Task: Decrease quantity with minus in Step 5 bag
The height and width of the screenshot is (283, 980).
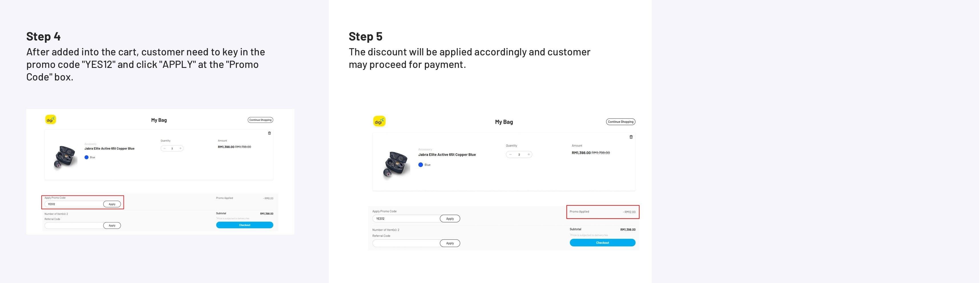Action: pyautogui.click(x=510, y=154)
